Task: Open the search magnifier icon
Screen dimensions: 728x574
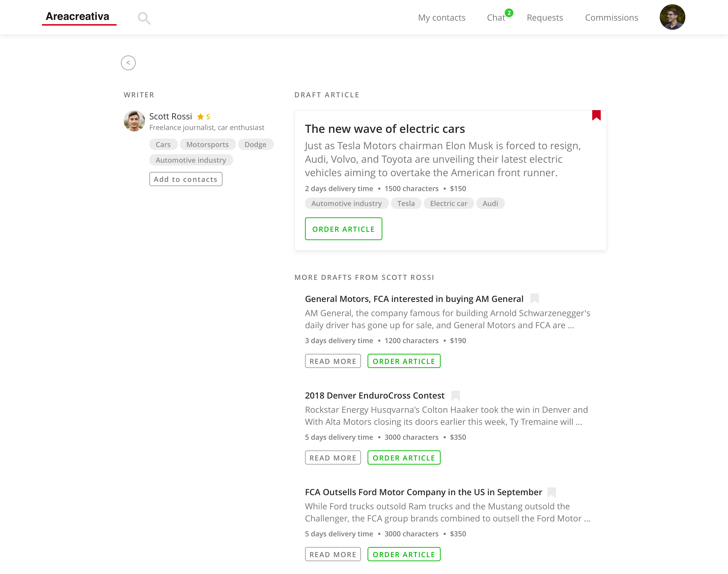Action: pyautogui.click(x=144, y=18)
